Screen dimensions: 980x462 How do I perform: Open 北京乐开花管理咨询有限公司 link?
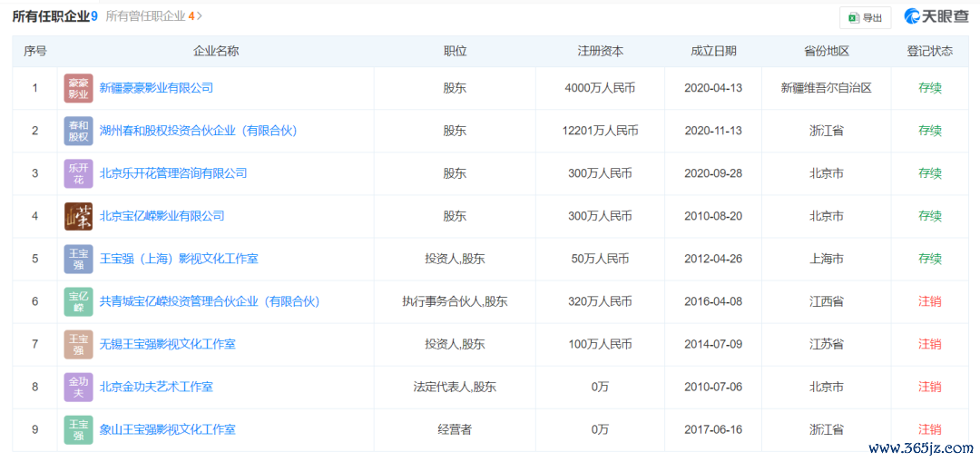[173, 173]
